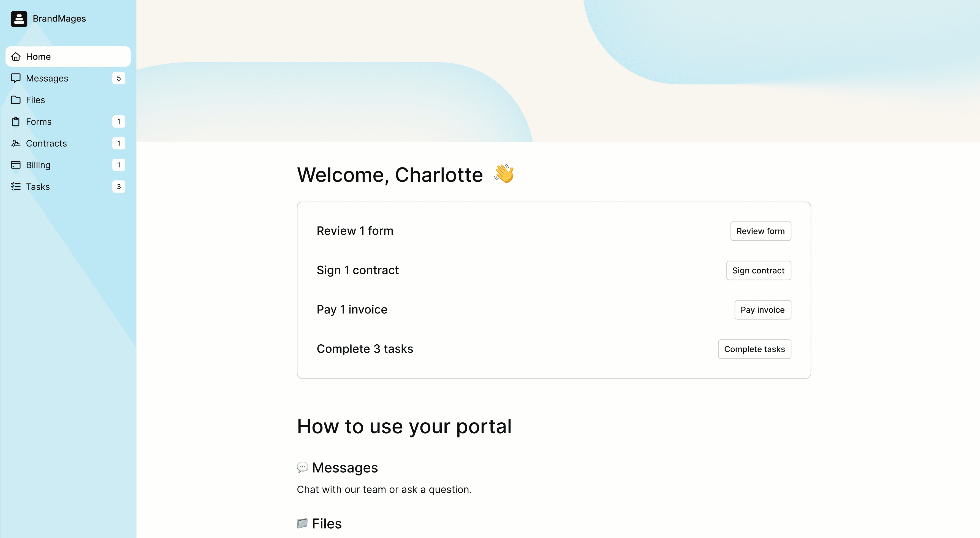The width and height of the screenshot is (980, 538).
Task: Open Messages from the sidebar
Action: click(x=47, y=79)
